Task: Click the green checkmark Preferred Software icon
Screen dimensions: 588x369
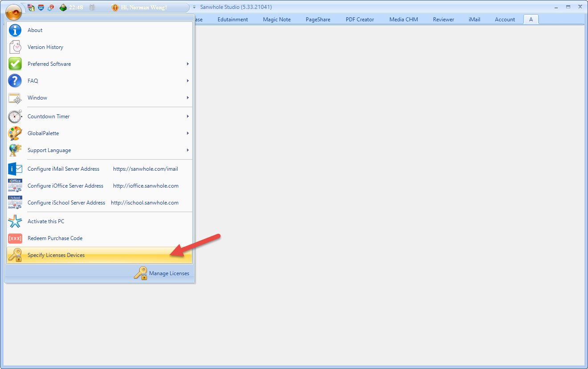Action: point(15,64)
